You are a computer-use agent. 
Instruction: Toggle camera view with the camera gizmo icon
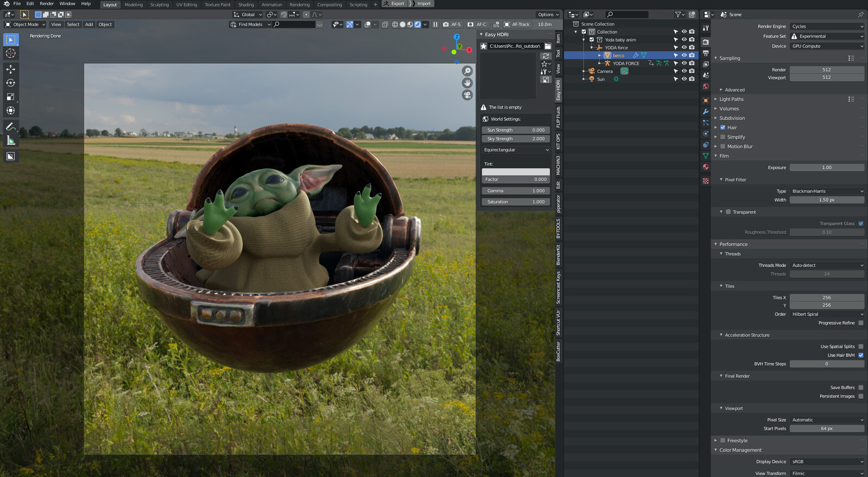click(467, 95)
